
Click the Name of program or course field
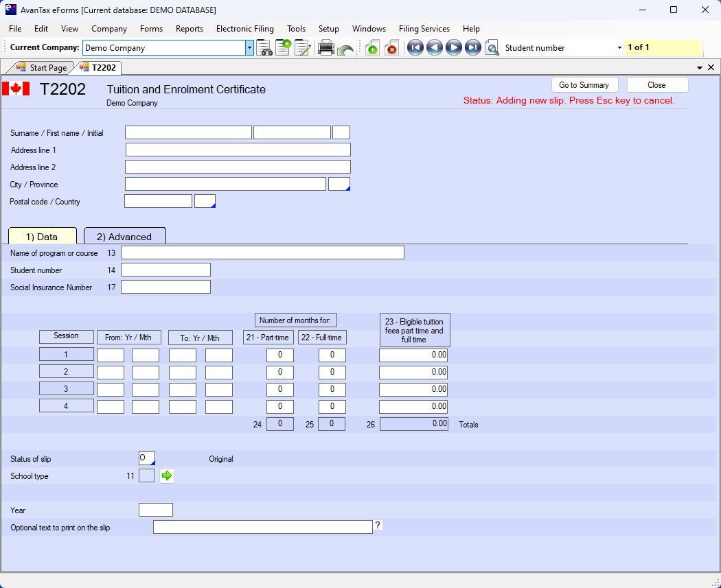(x=262, y=253)
